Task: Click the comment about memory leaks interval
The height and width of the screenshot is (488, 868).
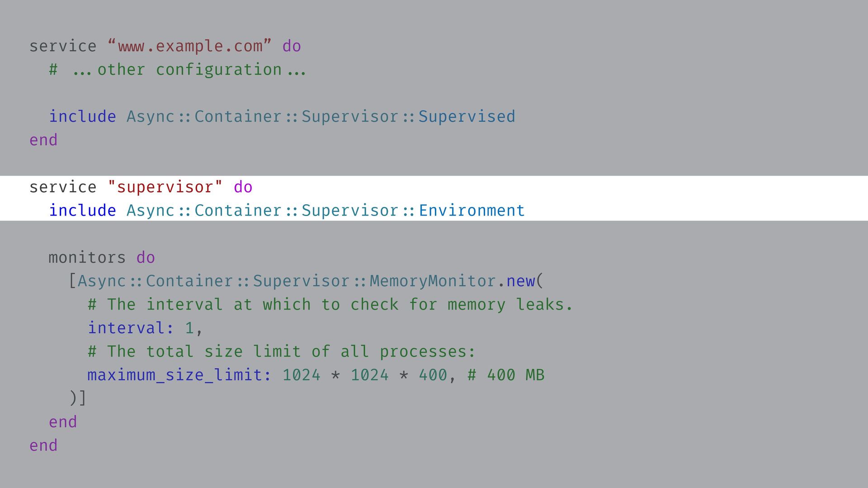Action: [x=330, y=305]
